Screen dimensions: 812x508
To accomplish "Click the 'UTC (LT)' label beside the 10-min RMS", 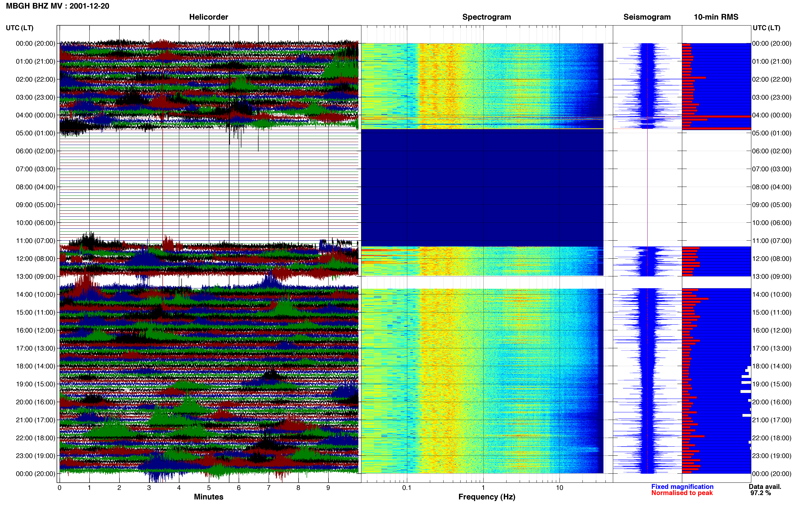I will (x=766, y=28).
